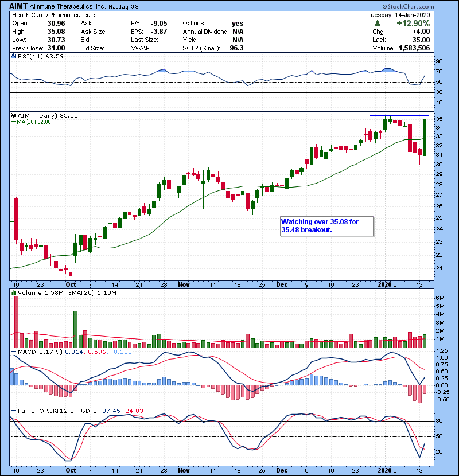Screen dimensions: 459x476
Task: Click the 70 level on RSI scale
Action: click(x=439, y=72)
